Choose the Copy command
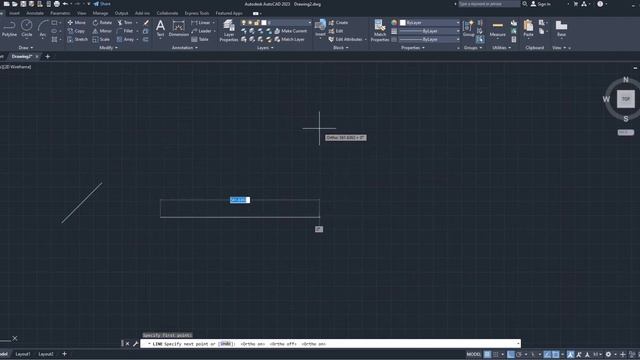The image size is (640, 360). [x=76, y=31]
